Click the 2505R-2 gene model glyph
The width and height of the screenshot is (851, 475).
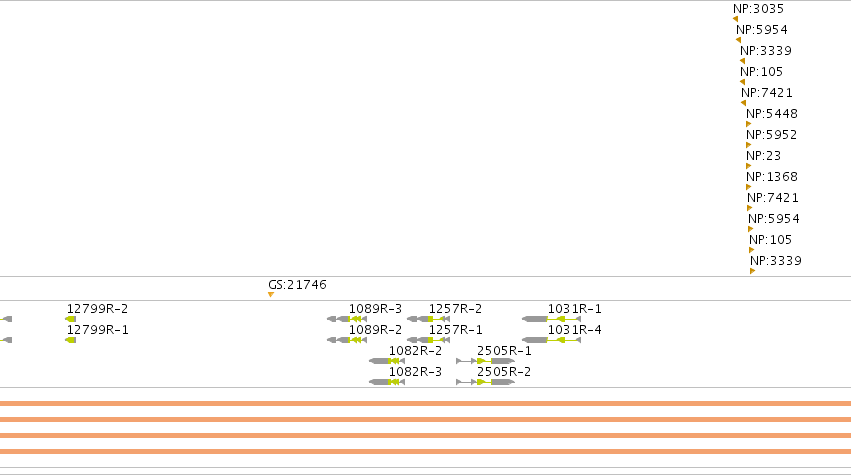(486, 382)
